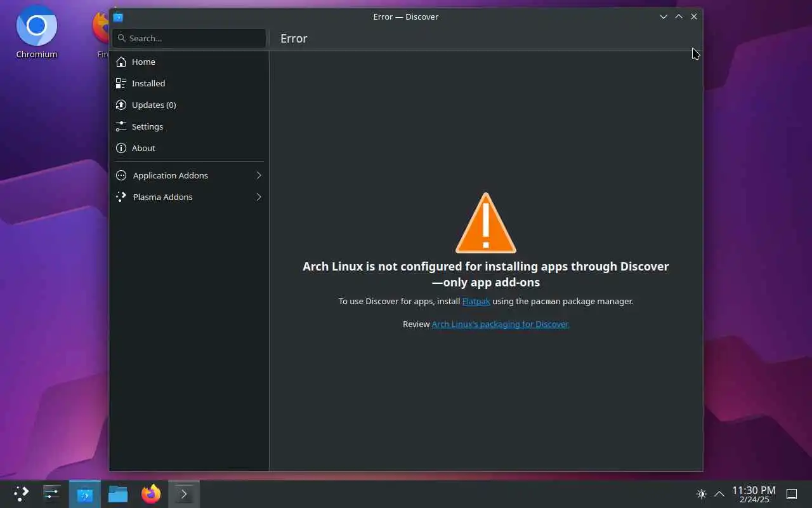Image resolution: width=812 pixels, height=508 pixels.
Task: Open the Updates (0) section label
Action: (x=154, y=105)
